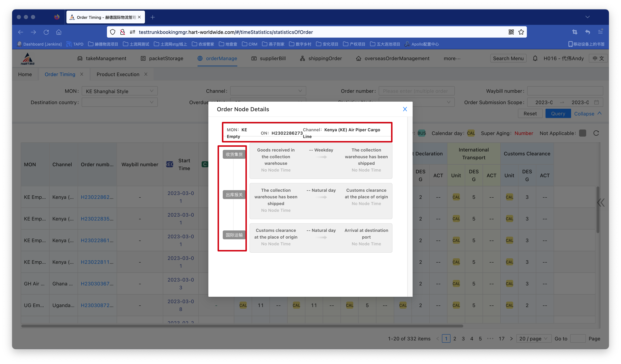
Task: Click the browser home icon
Action: click(x=59, y=32)
